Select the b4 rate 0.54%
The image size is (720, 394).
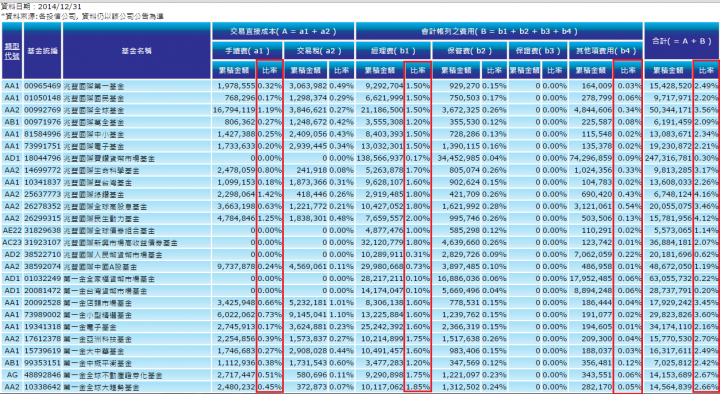(x=630, y=207)
